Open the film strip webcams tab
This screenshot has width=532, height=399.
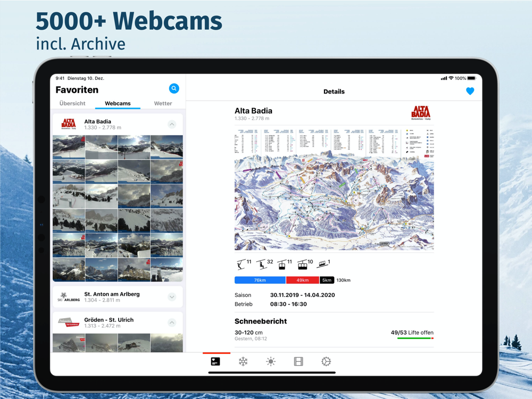pyautogui.click(x=298, y=362)
